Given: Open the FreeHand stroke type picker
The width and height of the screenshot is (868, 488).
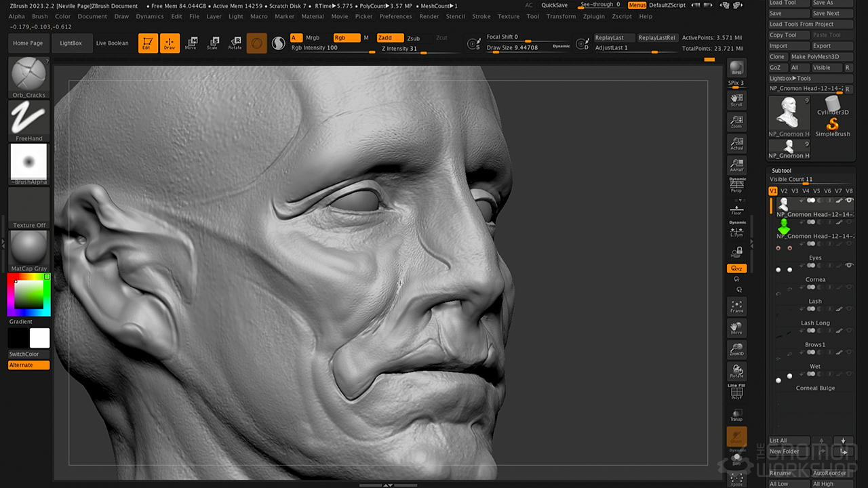Looking at the screenshot, I should tap(28, 119).
